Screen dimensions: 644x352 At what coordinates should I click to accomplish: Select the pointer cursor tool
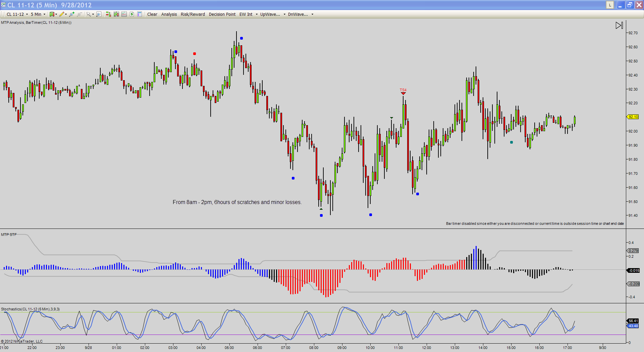pyautogui.click(x=89, y=14)
